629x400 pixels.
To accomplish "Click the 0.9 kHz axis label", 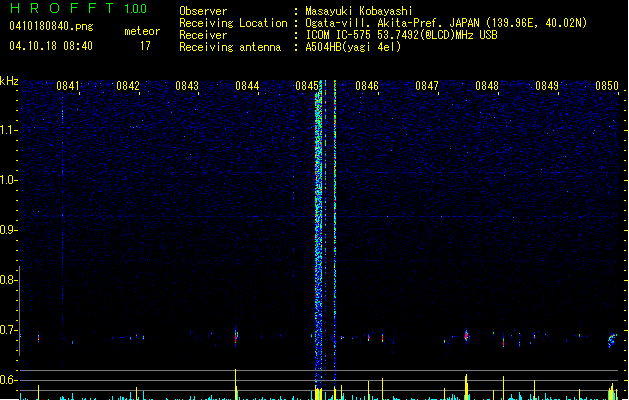I will tap(8, 230).
